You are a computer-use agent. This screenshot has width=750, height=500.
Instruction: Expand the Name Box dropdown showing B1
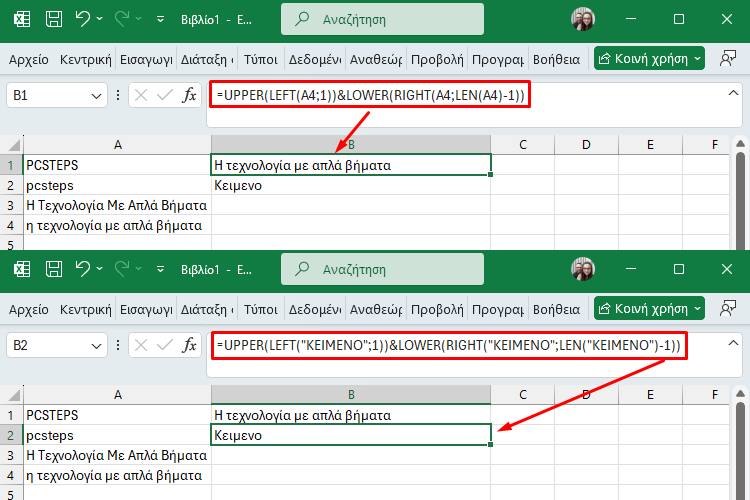[x=96, y=96]
